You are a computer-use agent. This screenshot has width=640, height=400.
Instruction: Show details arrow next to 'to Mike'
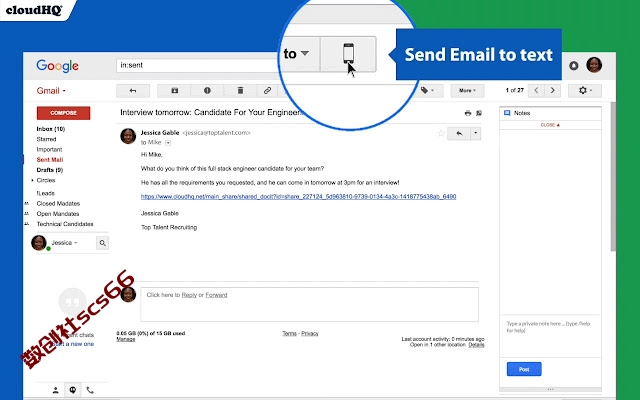pyautogui.click(x=168, y=143)
